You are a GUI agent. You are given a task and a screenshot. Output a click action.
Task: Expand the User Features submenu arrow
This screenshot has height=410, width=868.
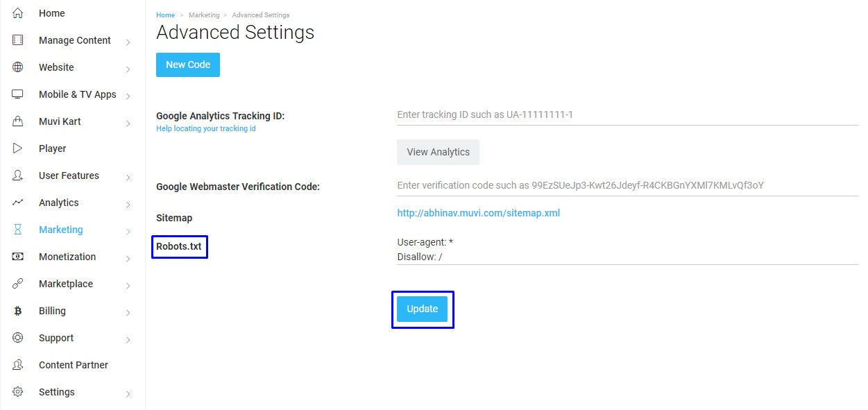pyautogui.click(x=128, y=178)
